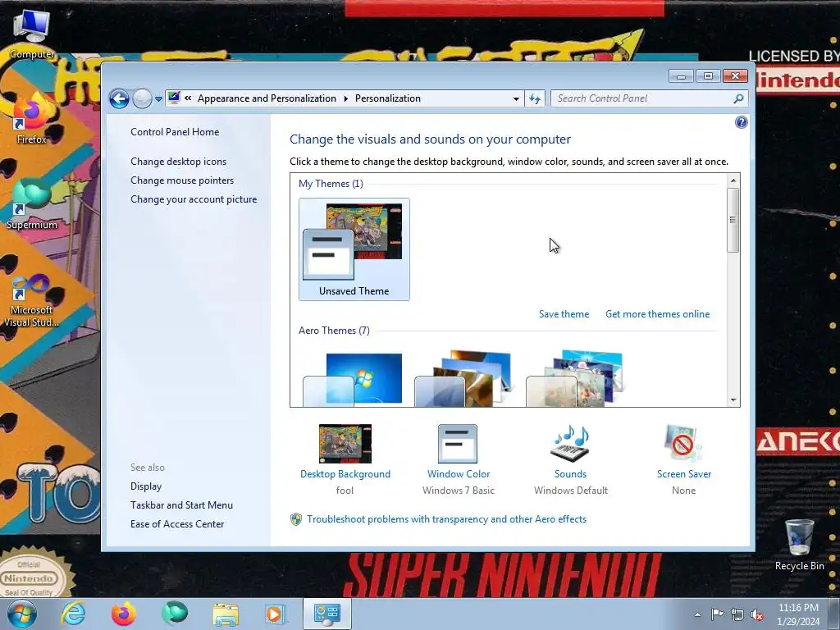Open Desktop Background settings
840x630 pixels.
(345, 459)
